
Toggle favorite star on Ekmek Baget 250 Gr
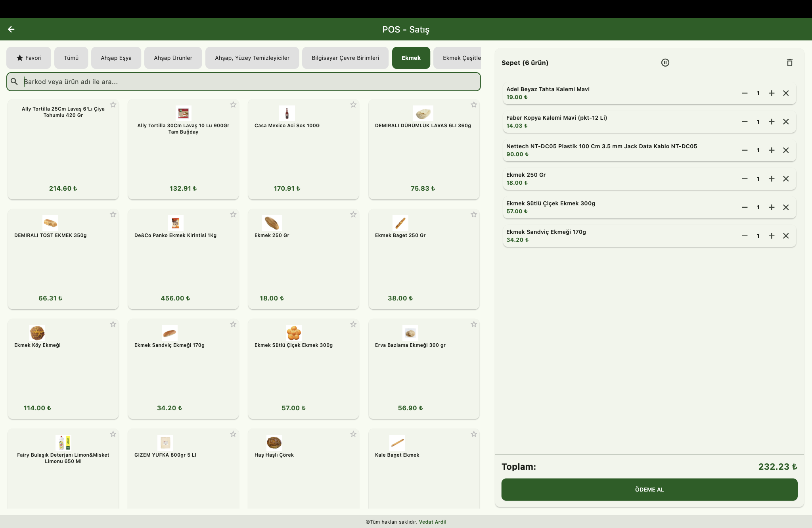pyautogui.click(x=473, y=214)
